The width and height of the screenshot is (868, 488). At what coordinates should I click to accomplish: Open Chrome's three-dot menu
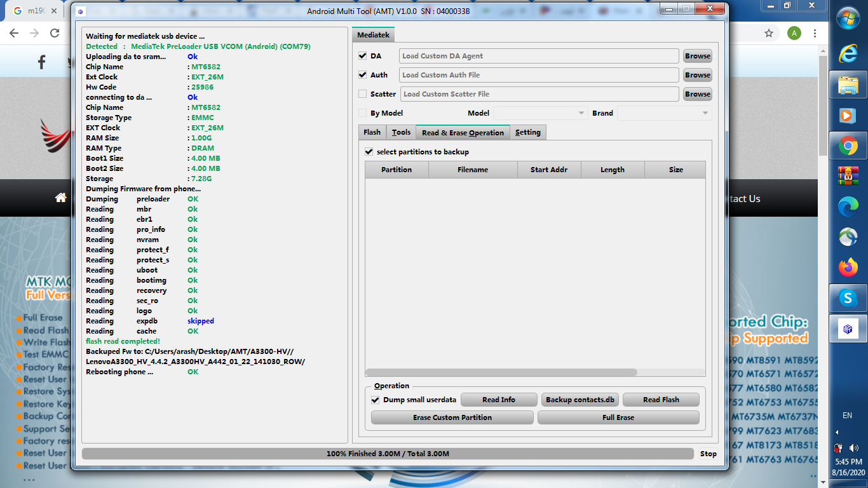coord(815,33)
